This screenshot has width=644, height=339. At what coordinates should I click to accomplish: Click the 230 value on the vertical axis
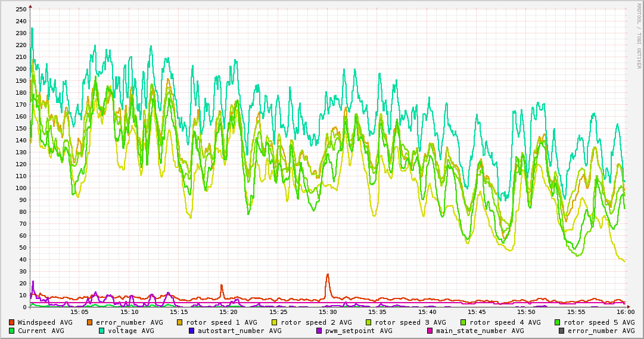[x=21, y=33]
